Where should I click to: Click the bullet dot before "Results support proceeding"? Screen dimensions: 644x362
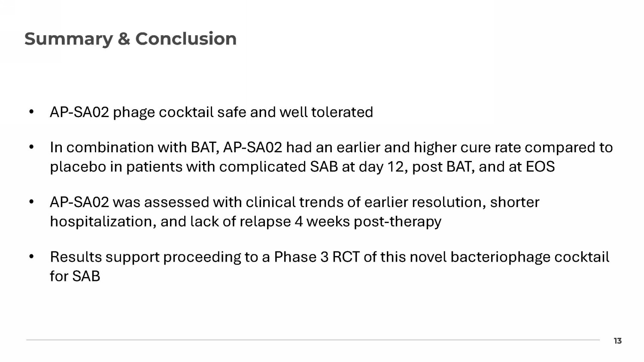[x=31, y=257]
